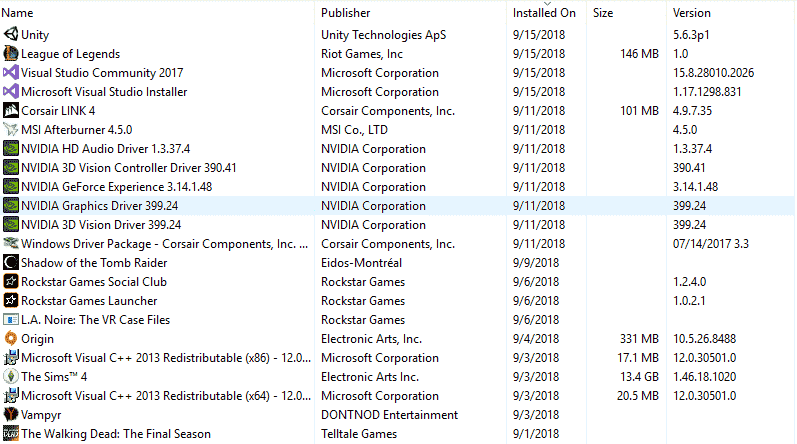Select the "League of Legends" entry name

pos(71,54)
